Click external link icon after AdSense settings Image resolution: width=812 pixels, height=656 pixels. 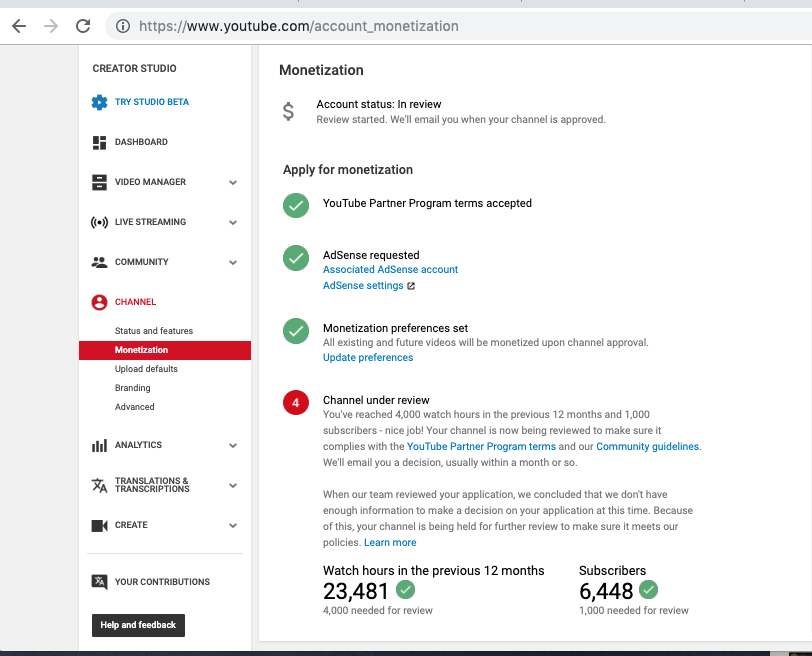[411, 286]
